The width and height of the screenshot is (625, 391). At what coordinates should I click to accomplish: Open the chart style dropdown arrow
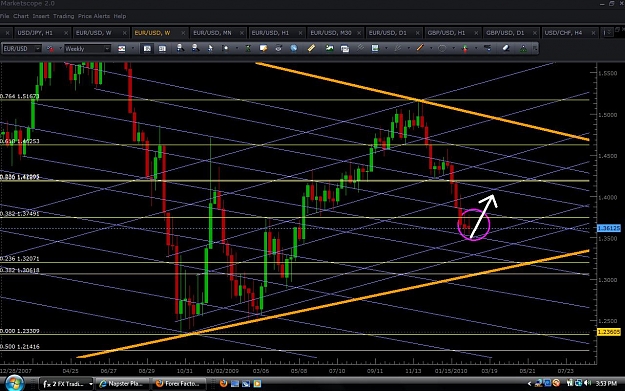pyautogui.click(x=132, y=49)
